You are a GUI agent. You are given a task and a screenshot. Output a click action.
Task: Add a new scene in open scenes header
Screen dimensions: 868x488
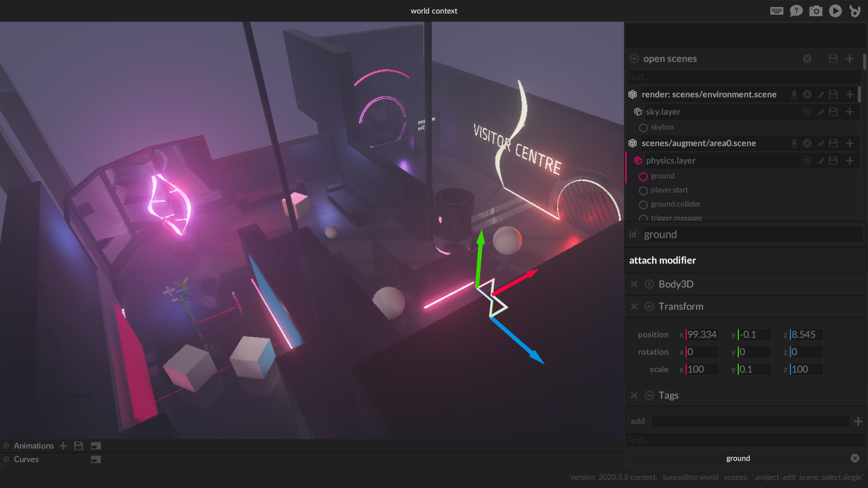pyautogui.click(x=850, y=59)
